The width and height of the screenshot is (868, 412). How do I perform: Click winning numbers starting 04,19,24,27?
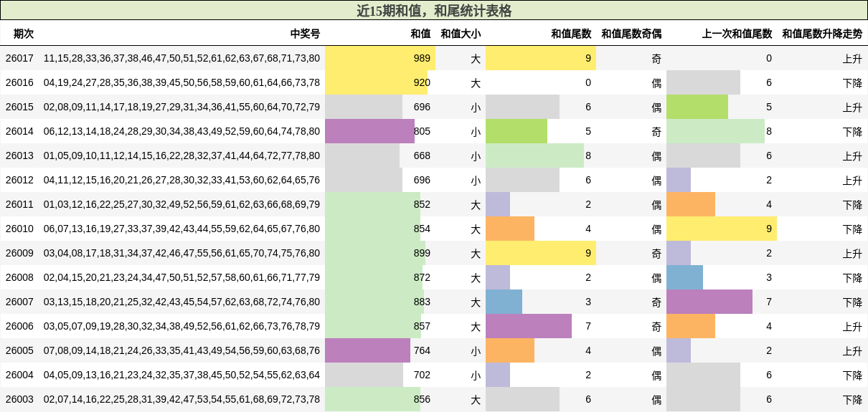[181, 82]
